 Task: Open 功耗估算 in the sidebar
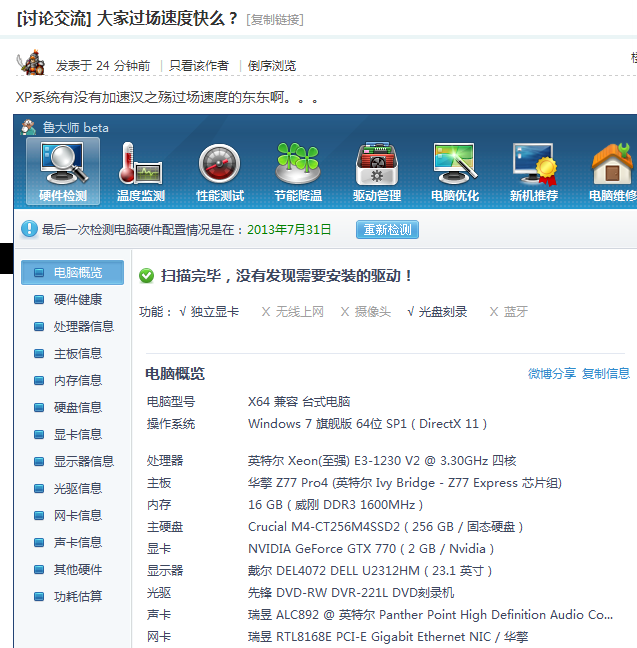pyautogui.click(x=77, y=596)
